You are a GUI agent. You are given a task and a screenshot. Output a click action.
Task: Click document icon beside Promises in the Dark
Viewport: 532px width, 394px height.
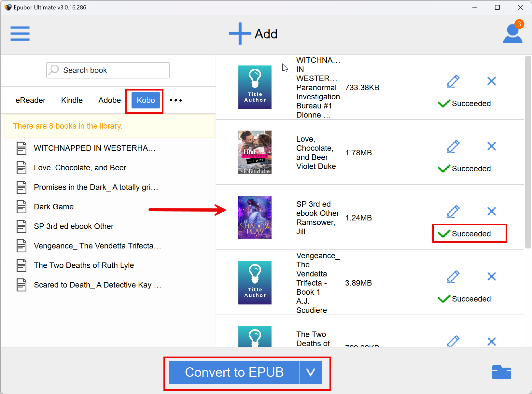(21, 187)
